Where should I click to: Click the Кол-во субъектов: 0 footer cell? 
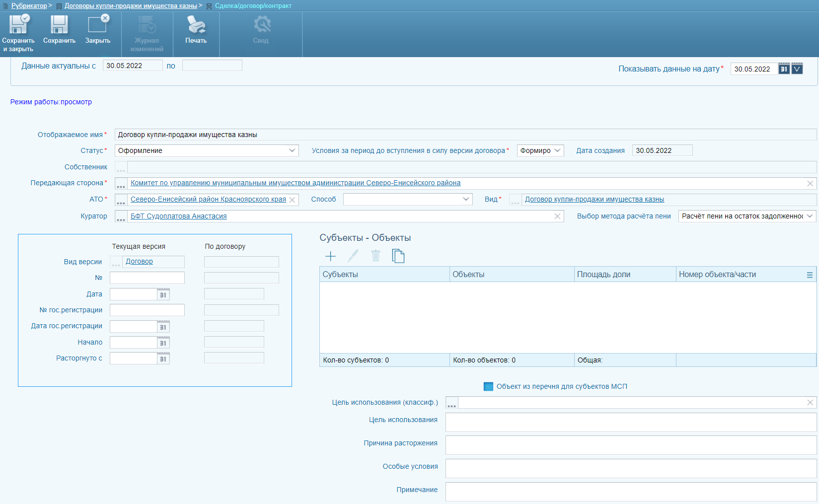[384, 360]
